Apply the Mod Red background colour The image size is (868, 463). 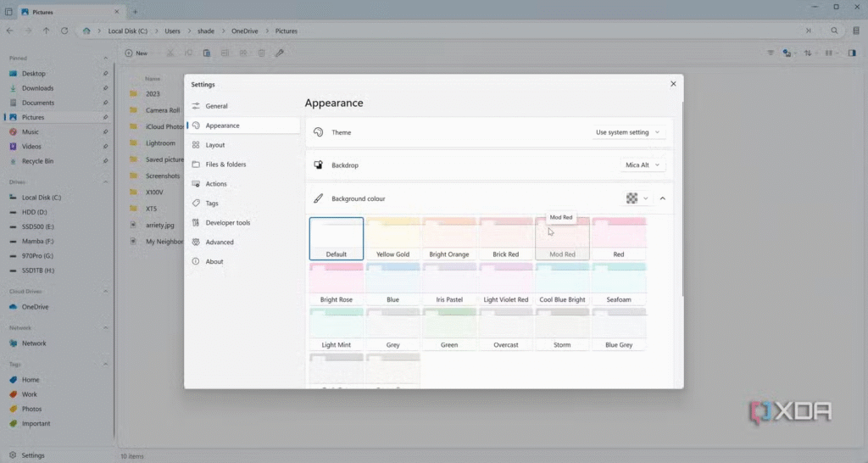562,238
